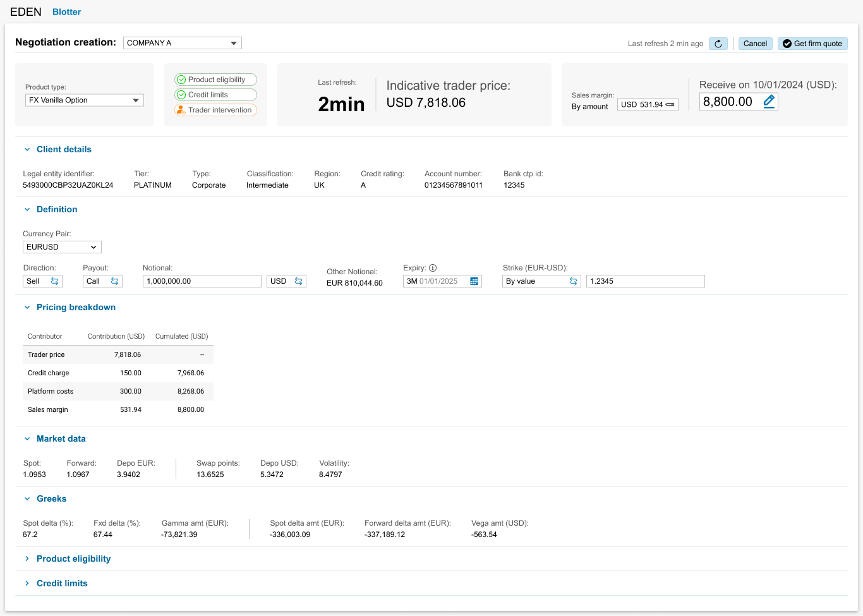This screenshot has height=616, width=863.
Task: Click the Gamma amt value -73,821.39
Action: click(179, 534)
